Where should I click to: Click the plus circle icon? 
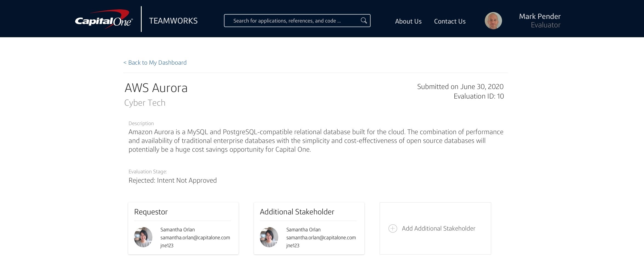[x=393, y=228]
